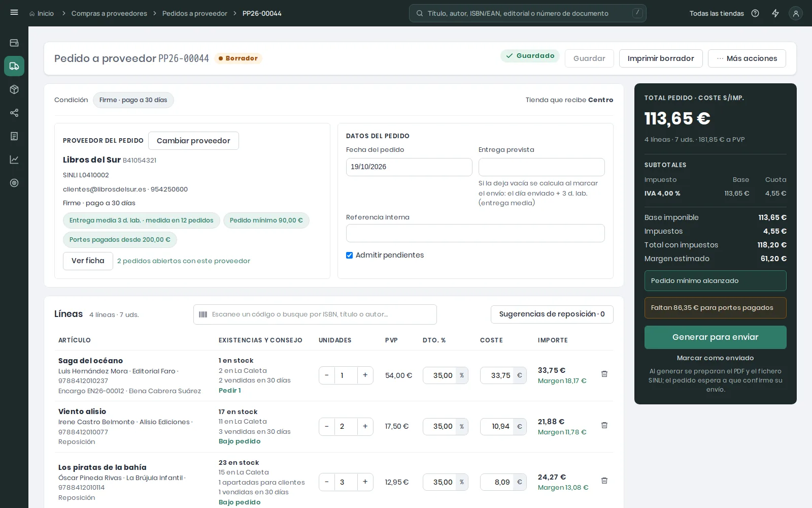Open the truck purchases sidebar icon
The image size is (812, 508).
pyautogui.click(x=14, y=66)
